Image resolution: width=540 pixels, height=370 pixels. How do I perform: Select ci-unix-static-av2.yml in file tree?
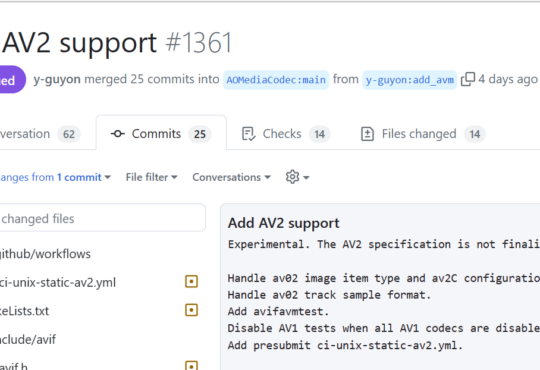point(58,282)
